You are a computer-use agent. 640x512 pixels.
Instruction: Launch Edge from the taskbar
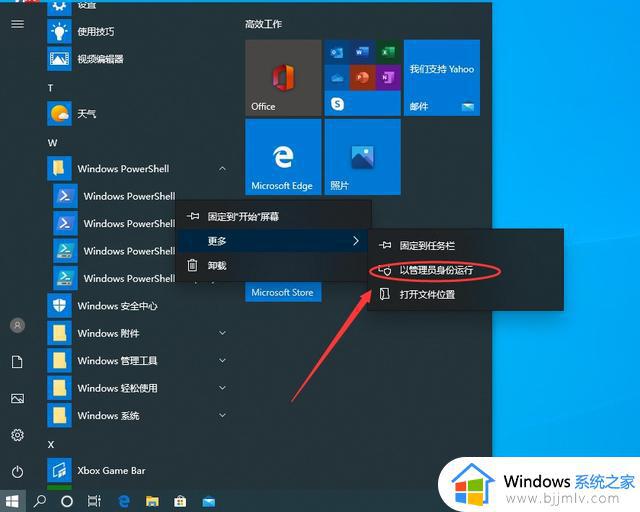tap(124, 501)
